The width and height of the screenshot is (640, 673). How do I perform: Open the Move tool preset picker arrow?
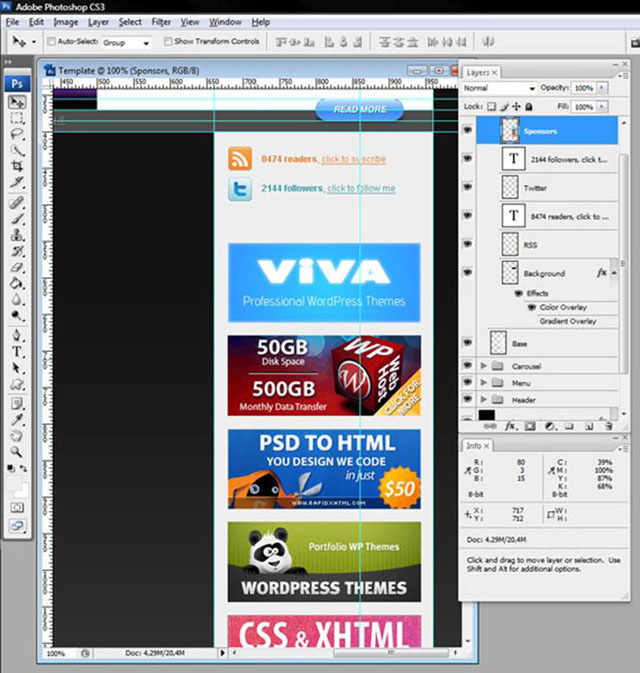click(33, 42)
